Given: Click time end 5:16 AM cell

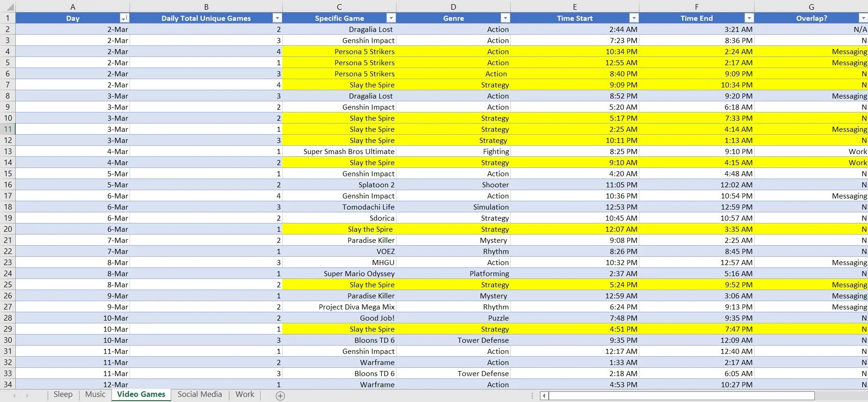Looking at the screenshot, I should click(697, 273).
